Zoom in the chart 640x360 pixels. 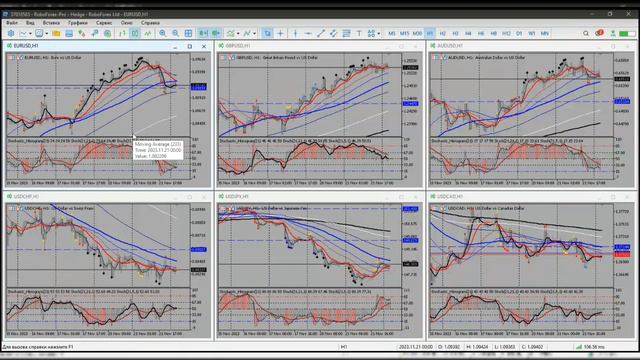point(163,33)
